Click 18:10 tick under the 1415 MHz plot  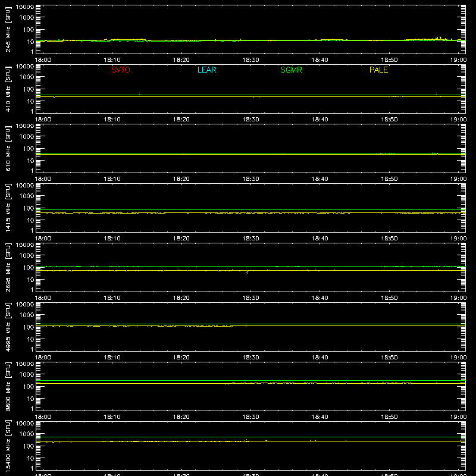112,239
